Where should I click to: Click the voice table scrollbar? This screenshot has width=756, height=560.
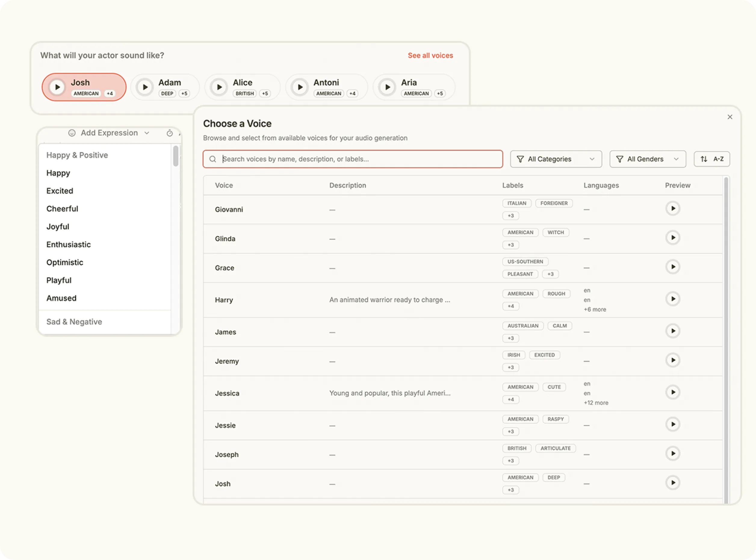(726, 340)
